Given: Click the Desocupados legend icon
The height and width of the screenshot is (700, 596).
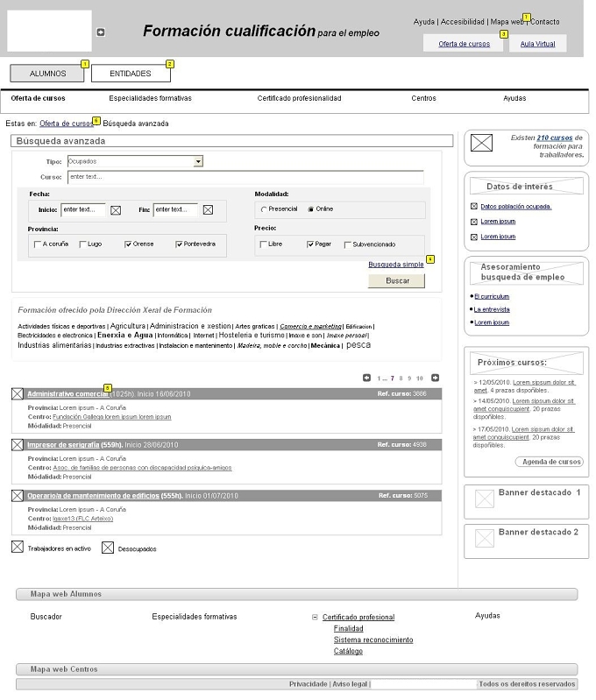Looking at the screenshot, I should pyautogui.click(x=108, y=548).
